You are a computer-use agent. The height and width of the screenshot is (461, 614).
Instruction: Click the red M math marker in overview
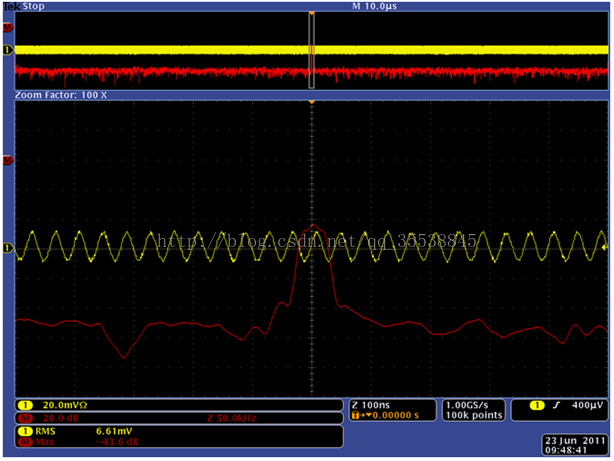8,27
